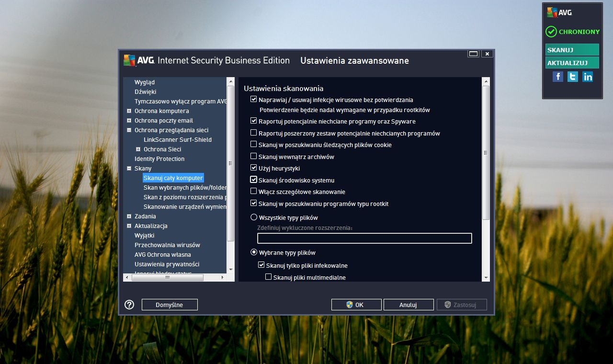This screenshot has height=364, width=613.
Task: Open Wyjątki settings in the tree
Action: [144, 236]
